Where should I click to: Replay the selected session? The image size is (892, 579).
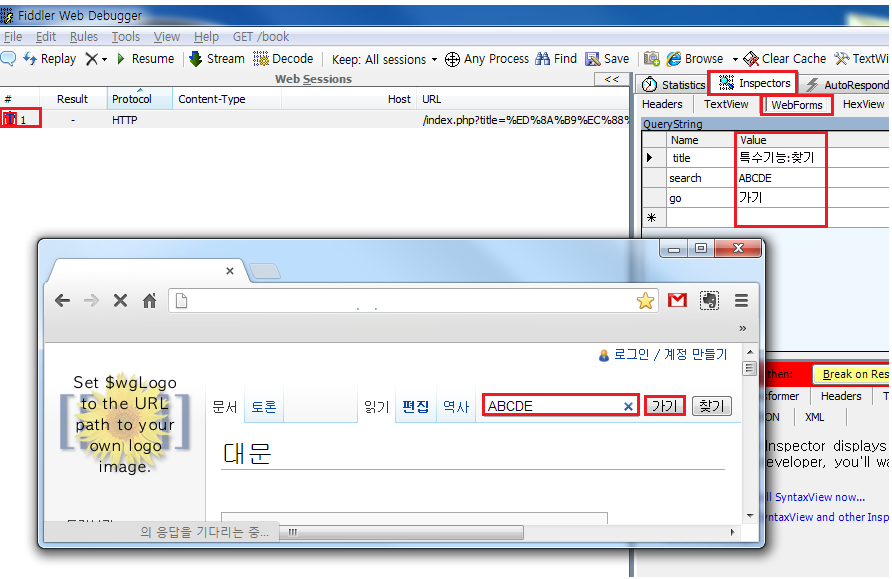point(49,59)
